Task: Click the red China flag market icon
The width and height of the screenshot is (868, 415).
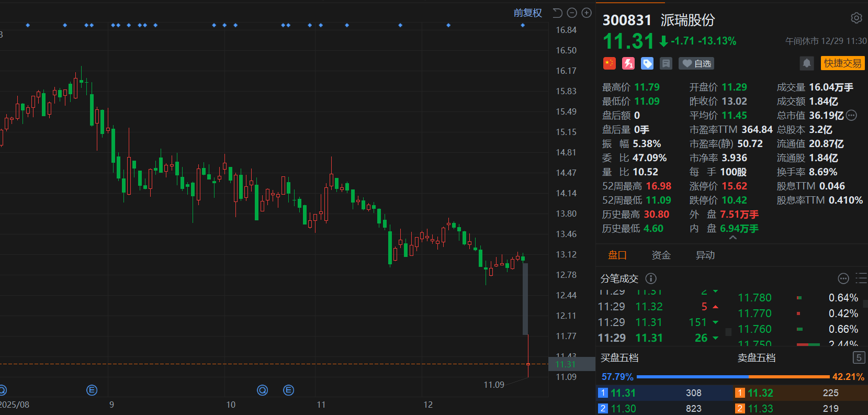Action: pyautogui.click(x=609, y=63)
